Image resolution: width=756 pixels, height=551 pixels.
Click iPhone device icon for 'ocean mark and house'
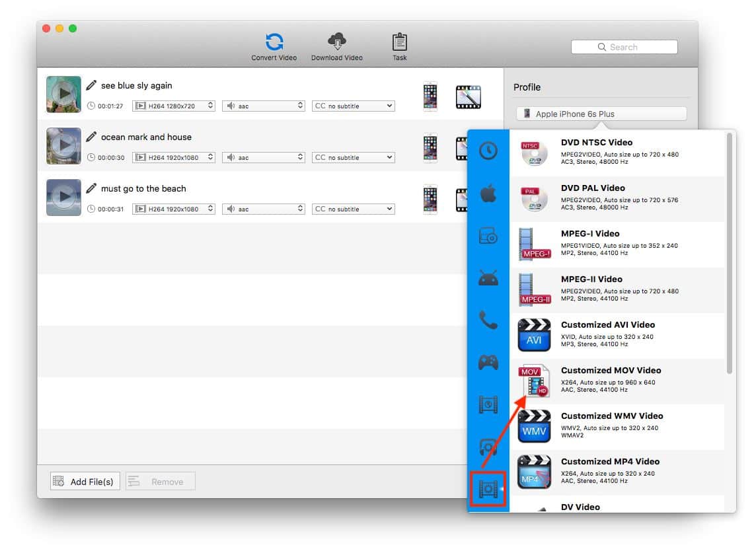pos(430,147)
